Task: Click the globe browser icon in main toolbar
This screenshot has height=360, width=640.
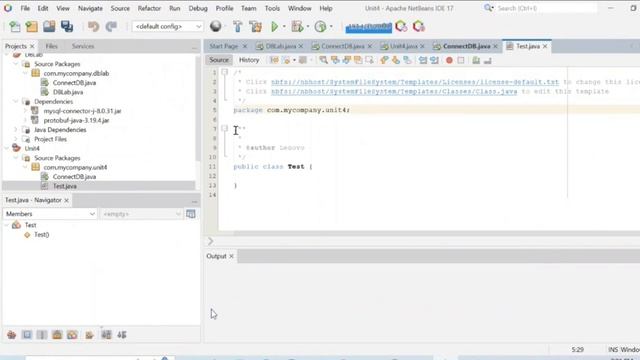Action: 216,27
